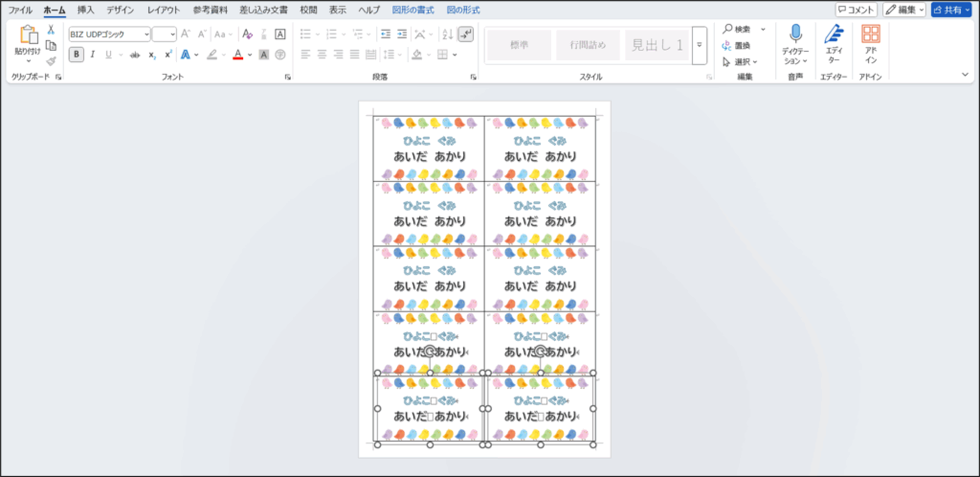Center align the paragraph

pyautogui.click(x=322, y=55)
